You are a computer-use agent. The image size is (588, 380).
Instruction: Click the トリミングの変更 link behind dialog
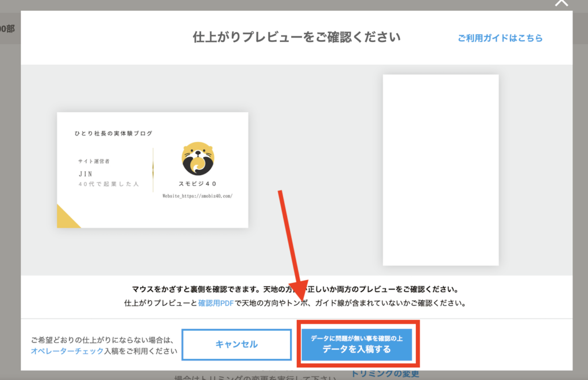tap(385, 374)
